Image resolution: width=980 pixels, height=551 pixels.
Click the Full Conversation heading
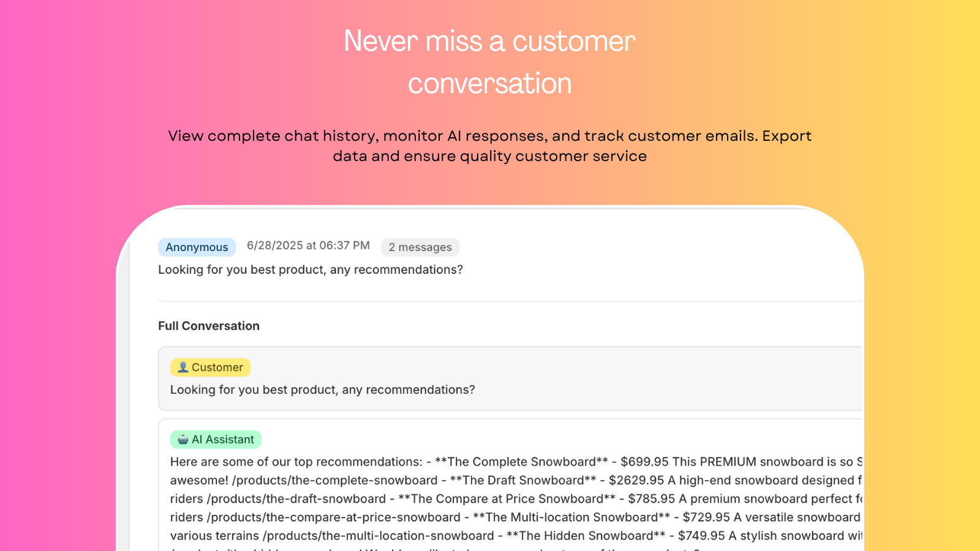point(209,326)
